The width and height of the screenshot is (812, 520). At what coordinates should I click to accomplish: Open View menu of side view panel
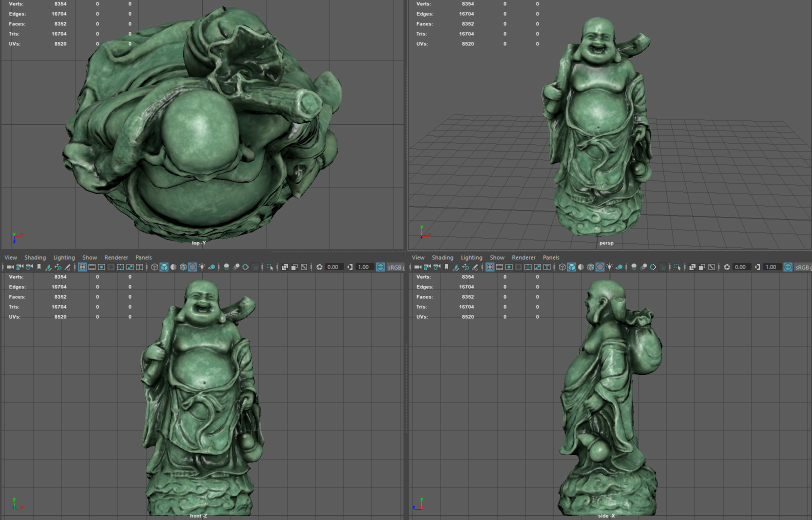[418, 257]
